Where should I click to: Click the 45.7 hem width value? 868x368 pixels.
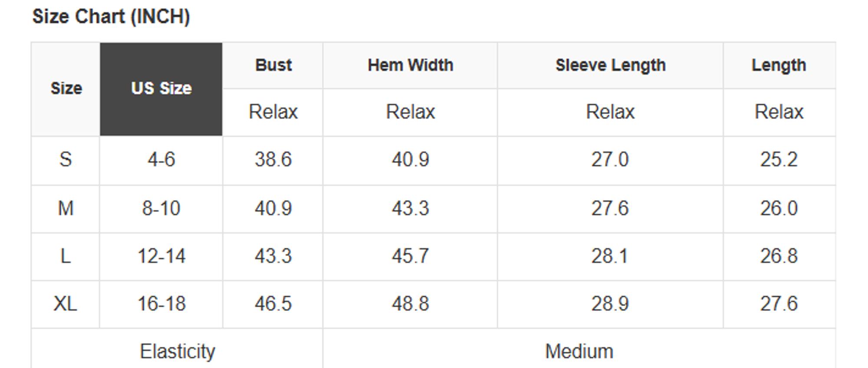(410, 256)
